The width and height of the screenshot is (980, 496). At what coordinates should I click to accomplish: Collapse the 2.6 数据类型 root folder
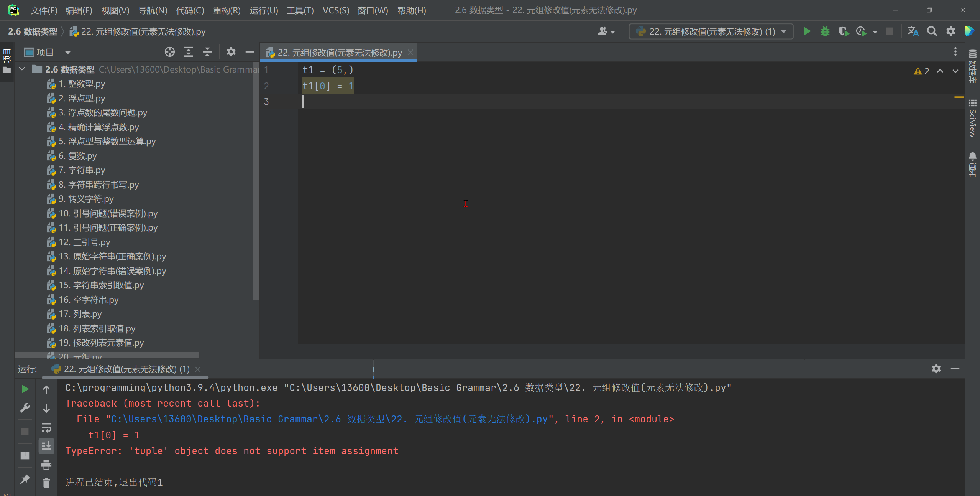(22, 69)
